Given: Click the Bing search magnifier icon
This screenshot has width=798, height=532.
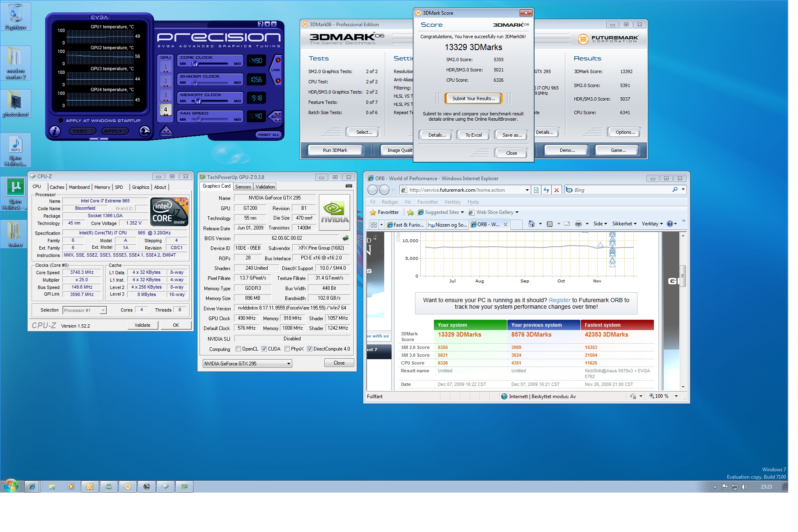Looking at the screenshot, I should coord(675,190).
